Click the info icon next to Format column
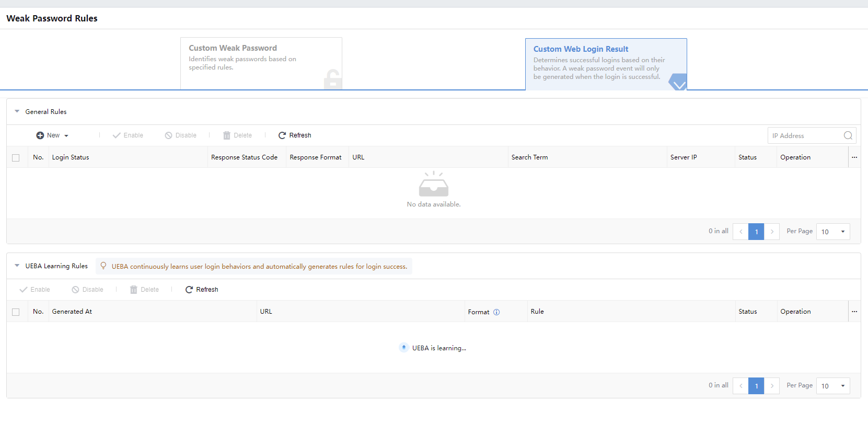Screen dimensions: 868x435 click(496, 312)
